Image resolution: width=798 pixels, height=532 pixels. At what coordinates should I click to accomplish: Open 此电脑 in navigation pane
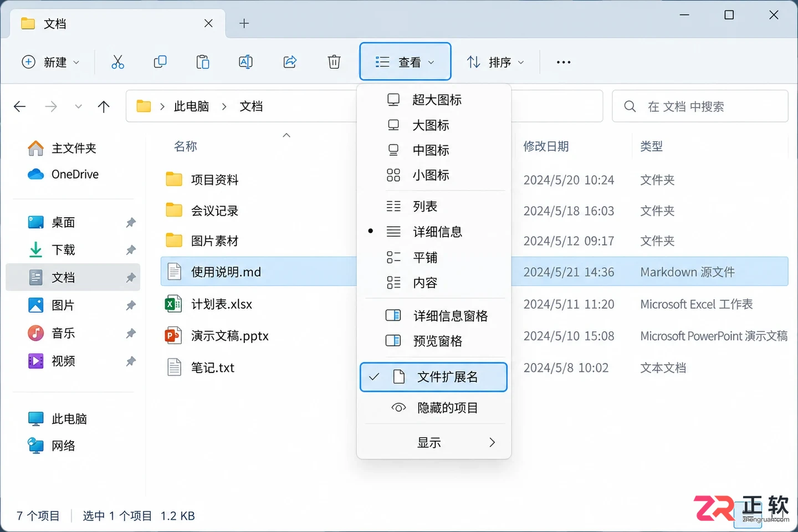tap(73, 419)
